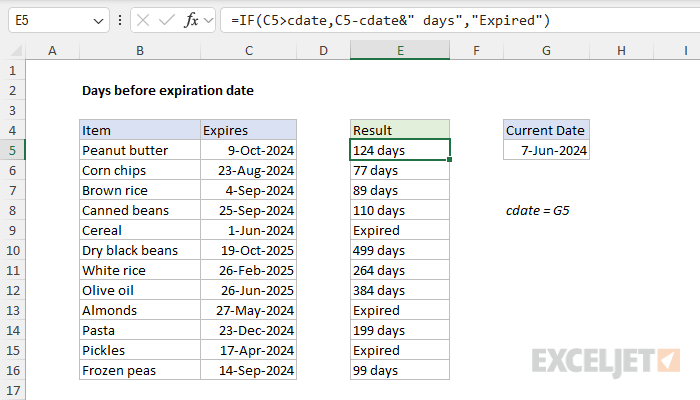Select the 'Frozen peas' cell
Image resolution: width=700 pixels, height=400 pixels.
pyautogui.click(x=140, y=370)
